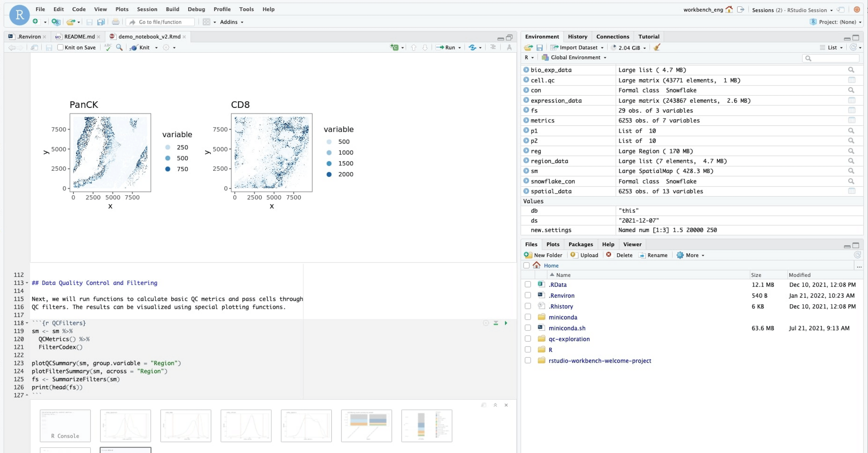
Task: Click the green run chunk arrow
Action: point(506,323)
